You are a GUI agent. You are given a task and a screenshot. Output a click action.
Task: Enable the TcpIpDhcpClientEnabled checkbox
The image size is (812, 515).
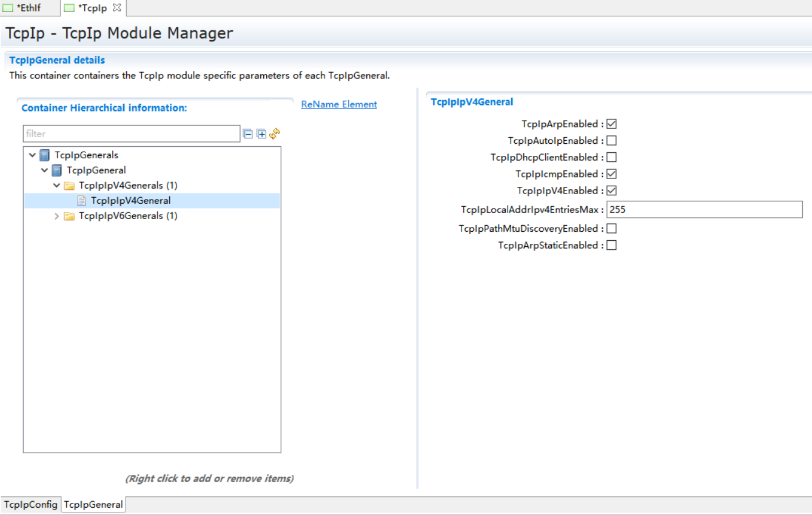[611, 157]
